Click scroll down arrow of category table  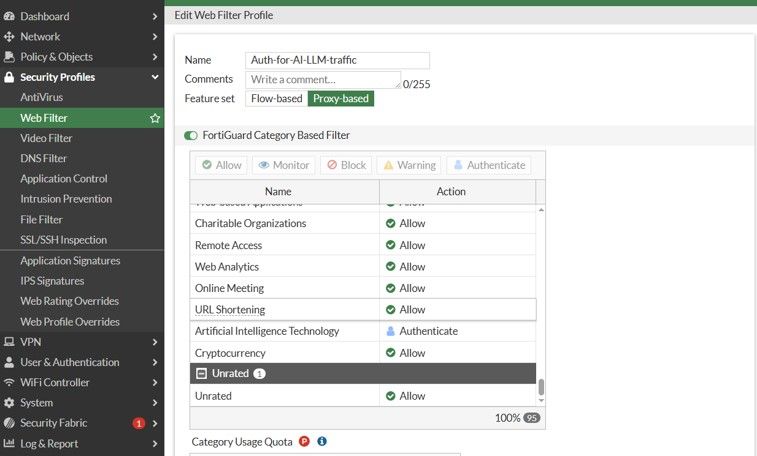click(541, 400)
